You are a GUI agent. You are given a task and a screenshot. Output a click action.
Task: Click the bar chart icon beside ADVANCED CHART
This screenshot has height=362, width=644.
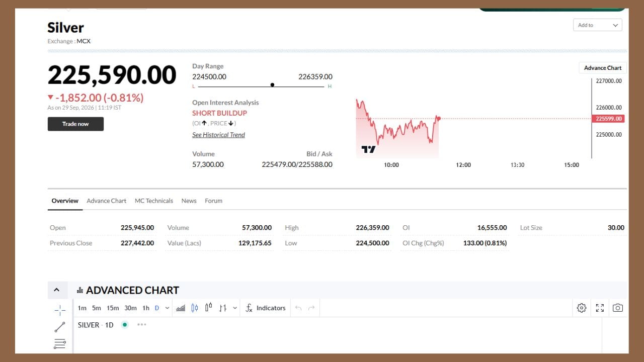79,290
